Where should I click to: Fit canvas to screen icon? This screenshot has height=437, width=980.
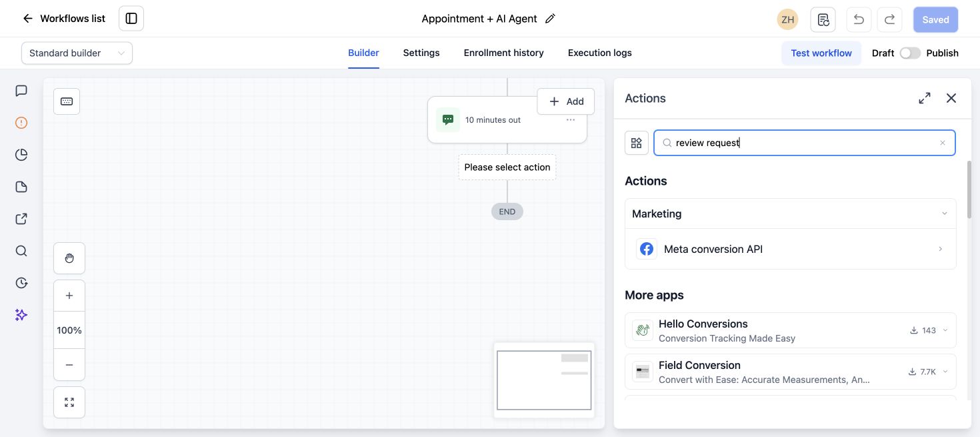[x=69, y=402]
